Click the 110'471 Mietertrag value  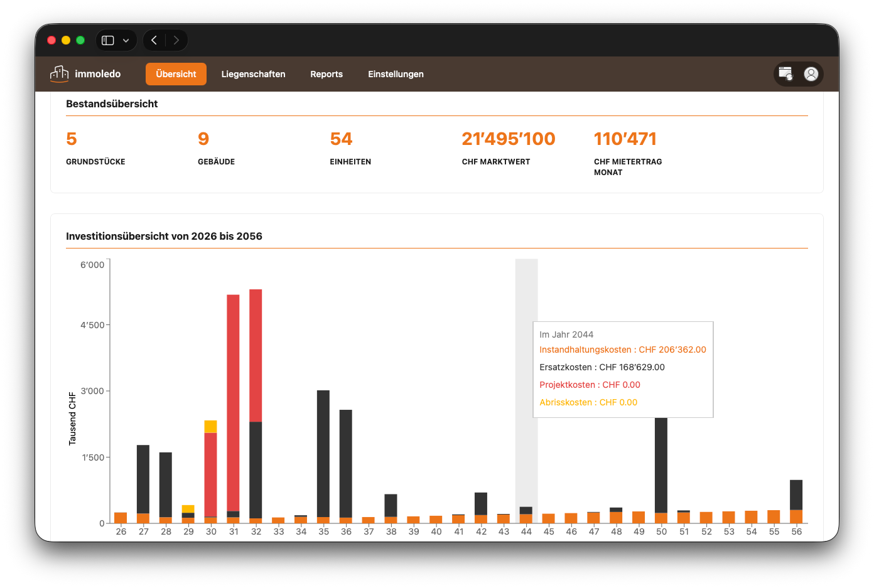[625, 139]
